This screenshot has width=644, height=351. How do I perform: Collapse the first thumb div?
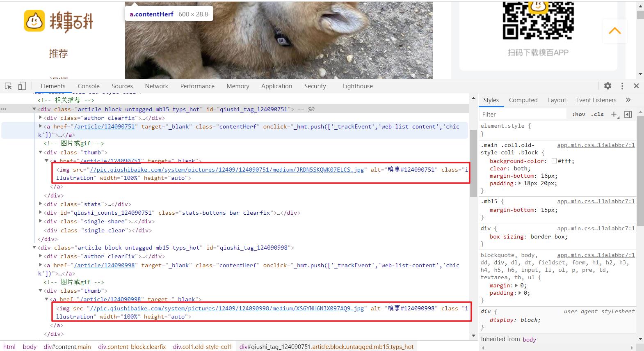pos(41,152)
